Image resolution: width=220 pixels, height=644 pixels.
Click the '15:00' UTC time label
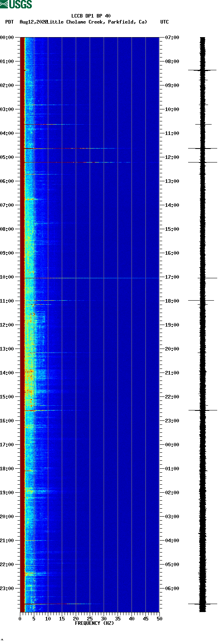click(x=172, y=229)
